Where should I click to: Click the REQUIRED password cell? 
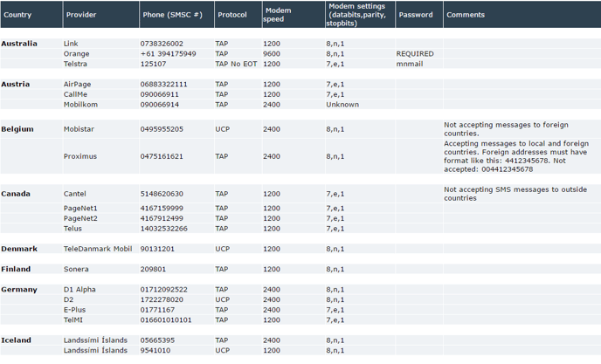tap(415, 54)
